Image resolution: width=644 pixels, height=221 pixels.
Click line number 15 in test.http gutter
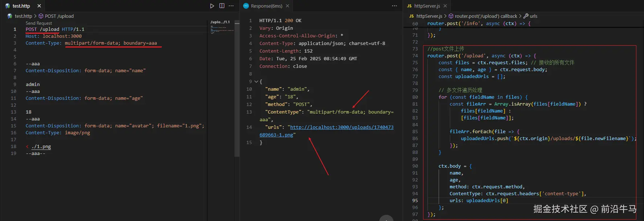click(13, 126)
